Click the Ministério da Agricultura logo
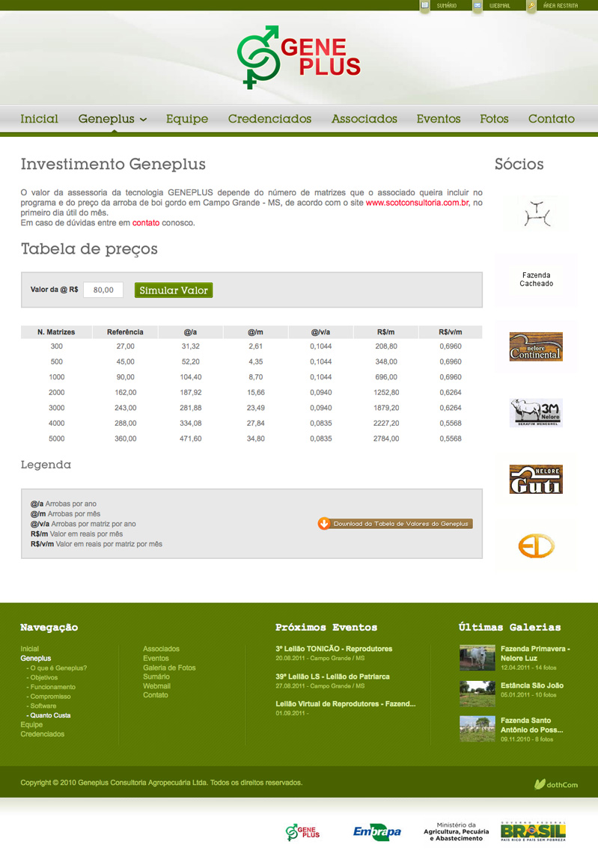The image size is (598, 868). pos(457,831)
